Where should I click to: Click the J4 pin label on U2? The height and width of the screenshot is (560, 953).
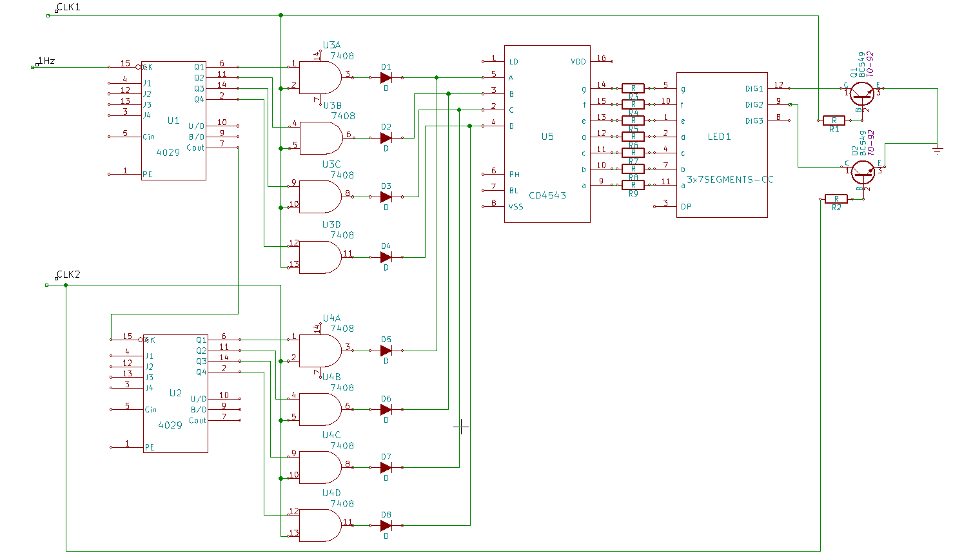pos(149,388)
